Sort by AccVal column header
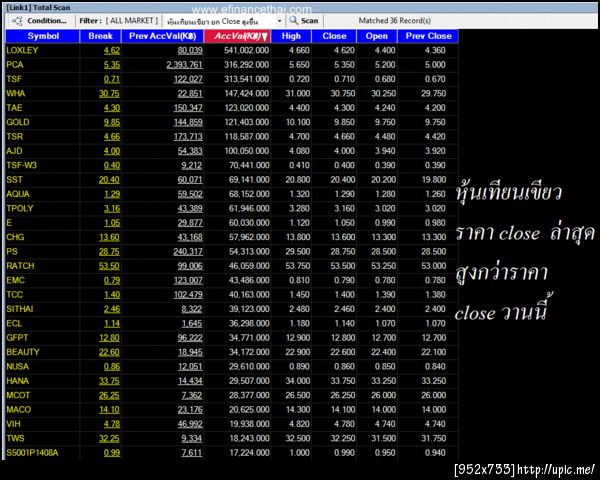This screenshot has width=600, height=480. (x=238, y=36)
